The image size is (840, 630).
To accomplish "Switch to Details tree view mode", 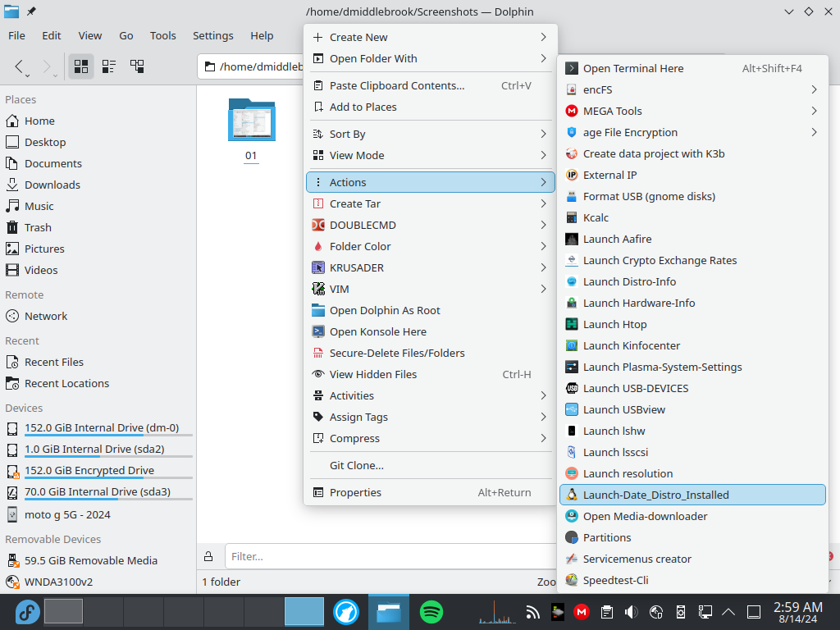I will tap(137, 66).
